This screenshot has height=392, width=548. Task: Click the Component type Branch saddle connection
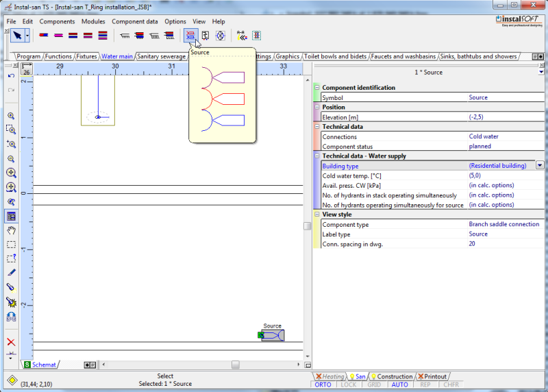(504, 224)
